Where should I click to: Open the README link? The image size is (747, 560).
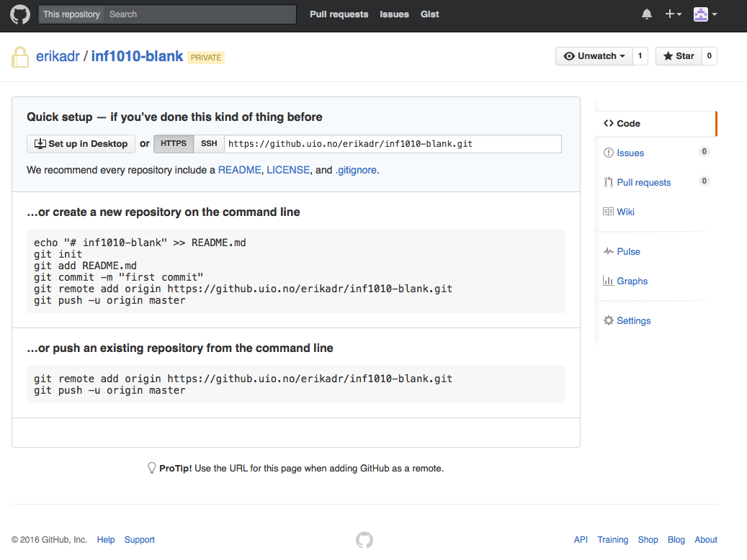pyautogui.click(x=239, y=170)
